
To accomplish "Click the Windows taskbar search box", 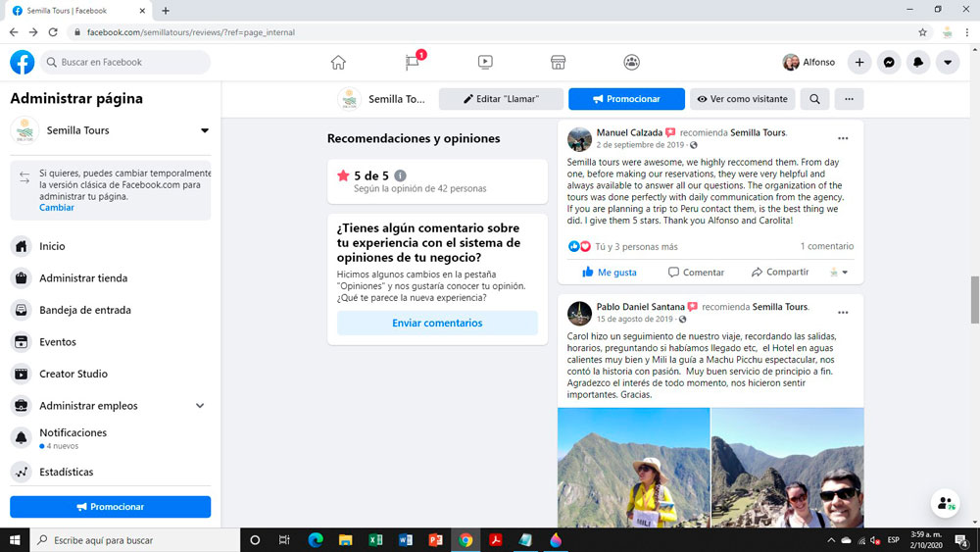I will tap(135, 540).
